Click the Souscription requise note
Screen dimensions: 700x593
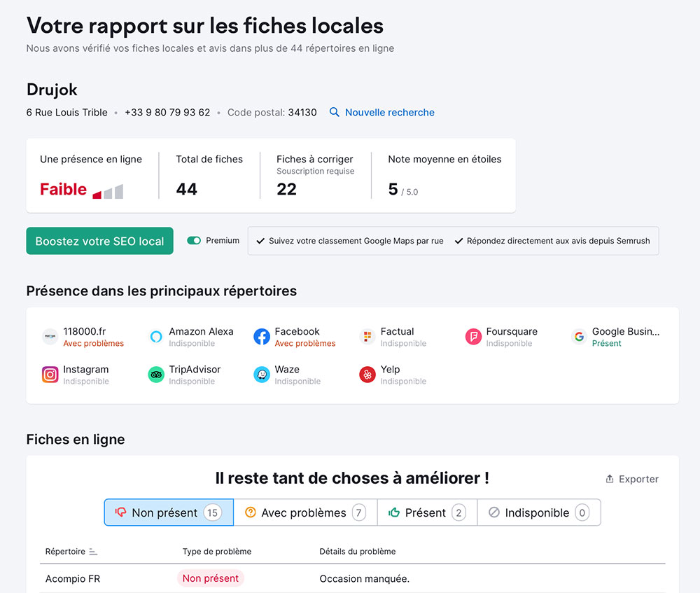point(315,171)
